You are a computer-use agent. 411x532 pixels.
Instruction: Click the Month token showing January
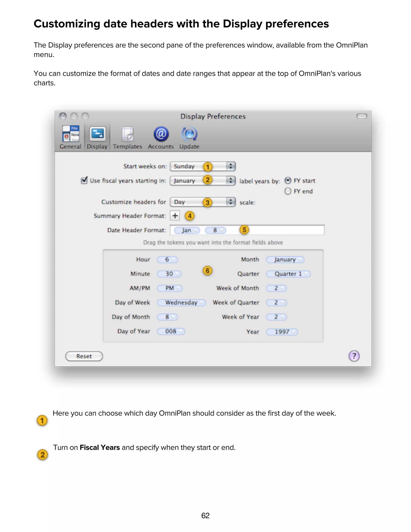(x=285, y=259)
